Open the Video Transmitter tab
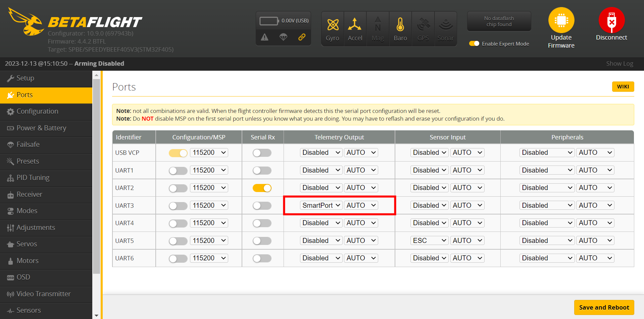Screen dimensions: 644x319 click(46, 294)
